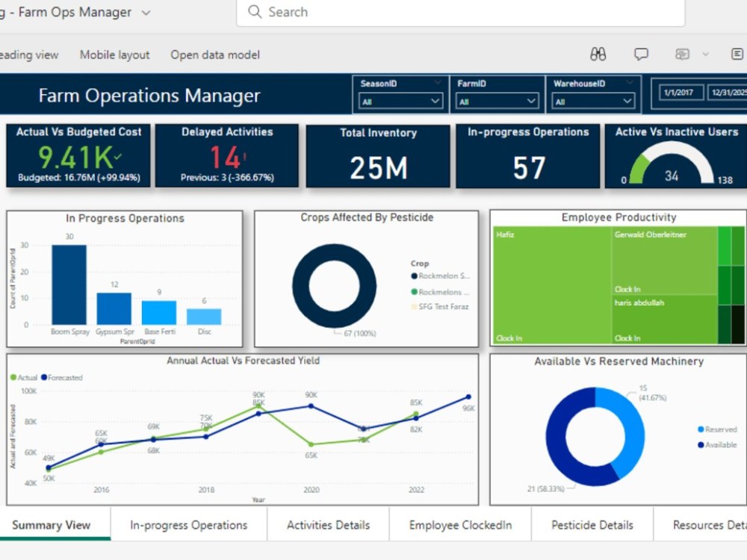
Task: Select the green Rockmelons legend item
Action: tap(440, 292)
